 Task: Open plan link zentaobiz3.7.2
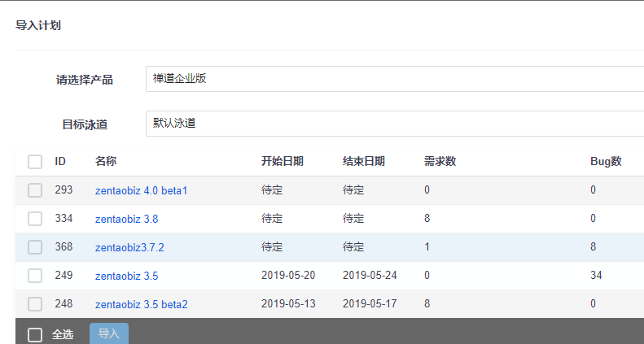click(129, 248)
